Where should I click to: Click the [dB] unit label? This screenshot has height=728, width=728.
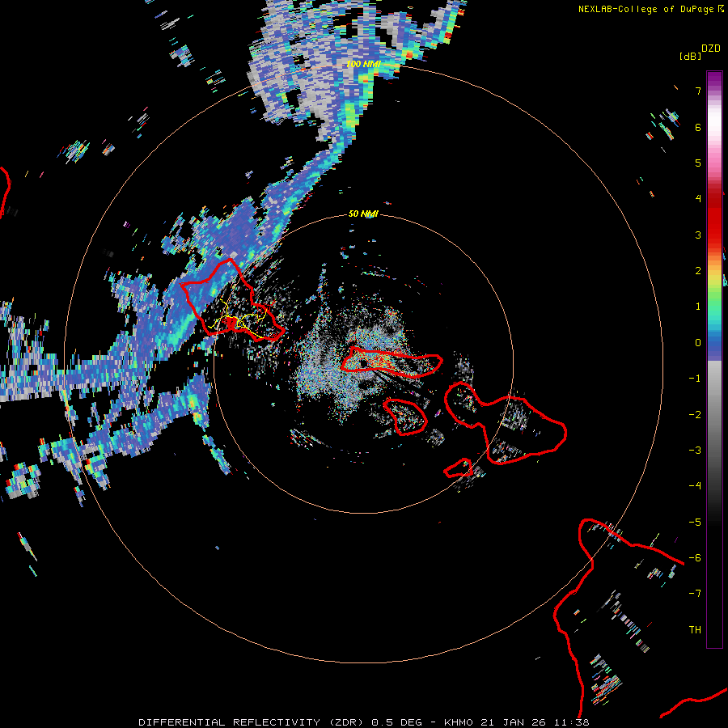coord(690,56)
